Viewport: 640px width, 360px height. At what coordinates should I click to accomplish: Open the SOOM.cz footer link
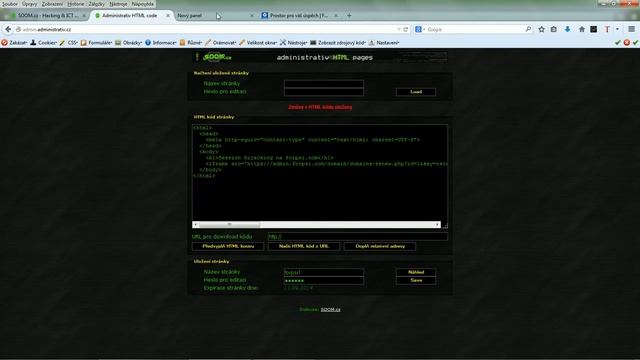[x=330, y=309]
